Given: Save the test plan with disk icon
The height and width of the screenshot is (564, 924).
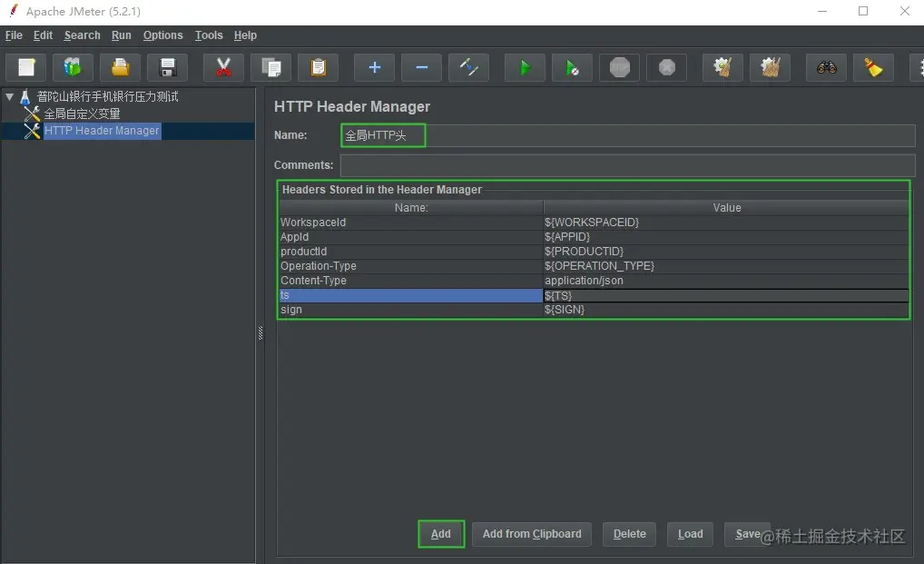Looking at the screenshot, I should point(167,68).
